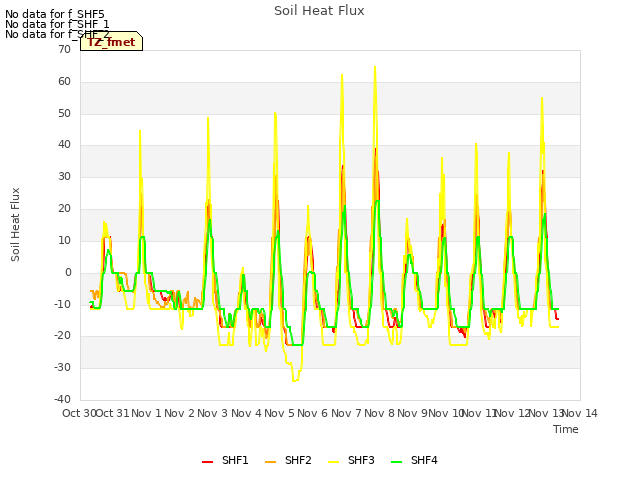640x480 pixels.
Task: Click the y-axis tick label -30
Action: pos(63,367)
